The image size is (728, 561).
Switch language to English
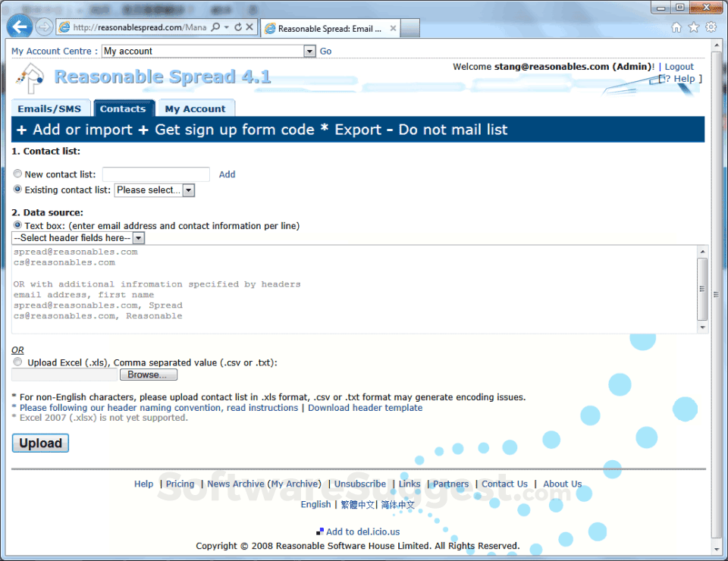[x=315, y=504]
